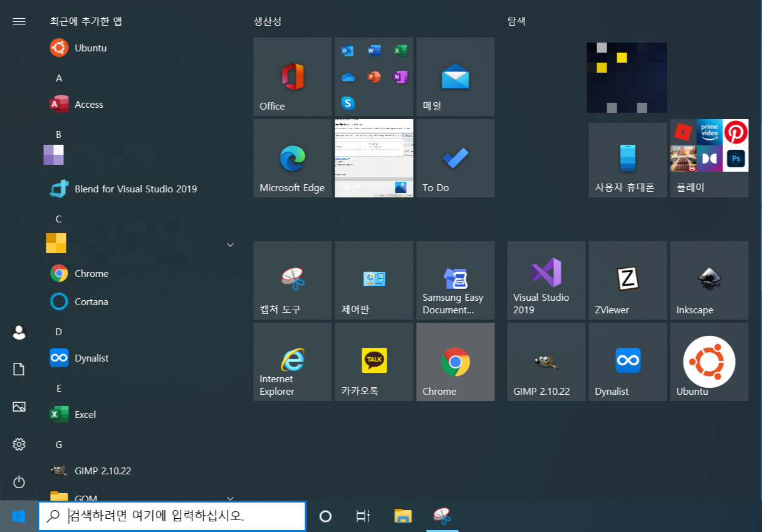Click the 탐색 group header
Viewport: 762px width, 532px height.
pyautogui.click(x=517, y=21)
